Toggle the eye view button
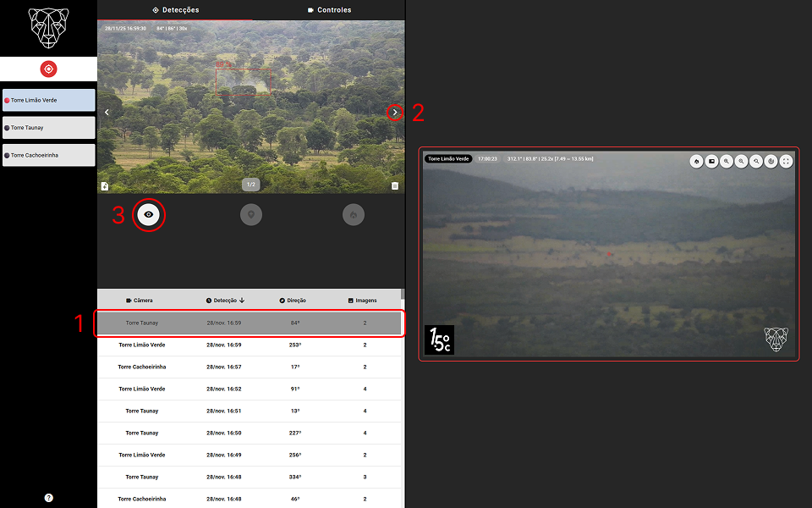This screenshot has width=812, height=508. pyautogui.click(x=149, y=215)
